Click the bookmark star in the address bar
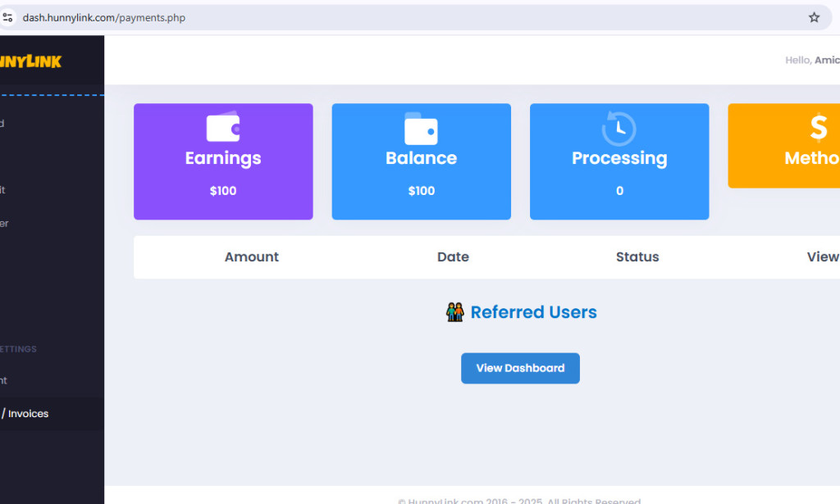The width and height of the screenshot is (840, 504). point(813,16)
